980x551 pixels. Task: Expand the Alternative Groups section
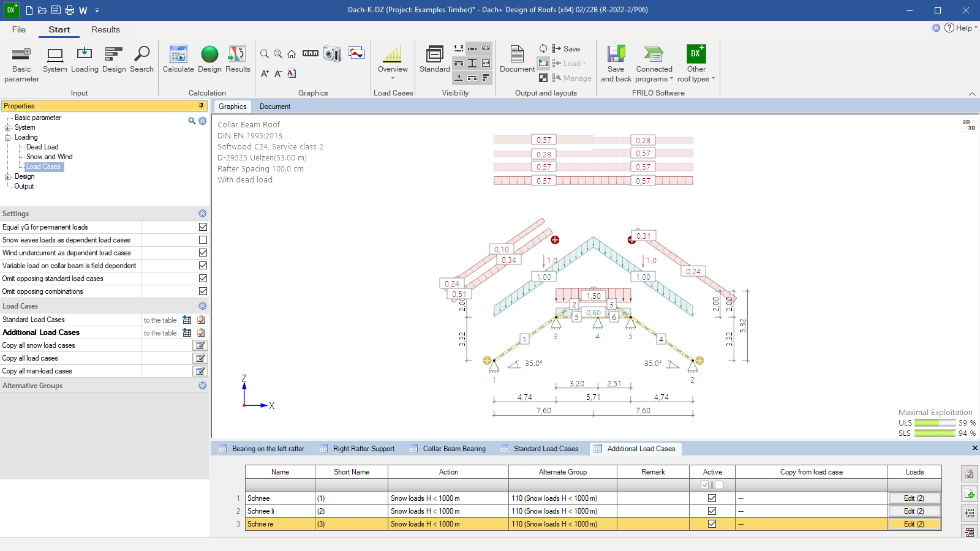click(202, 386)
